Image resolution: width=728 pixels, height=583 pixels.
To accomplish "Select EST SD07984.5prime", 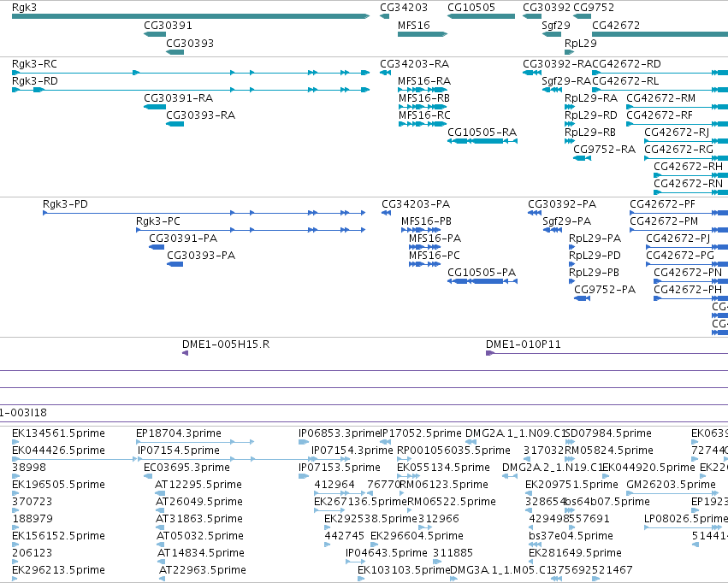I will 570,442.
